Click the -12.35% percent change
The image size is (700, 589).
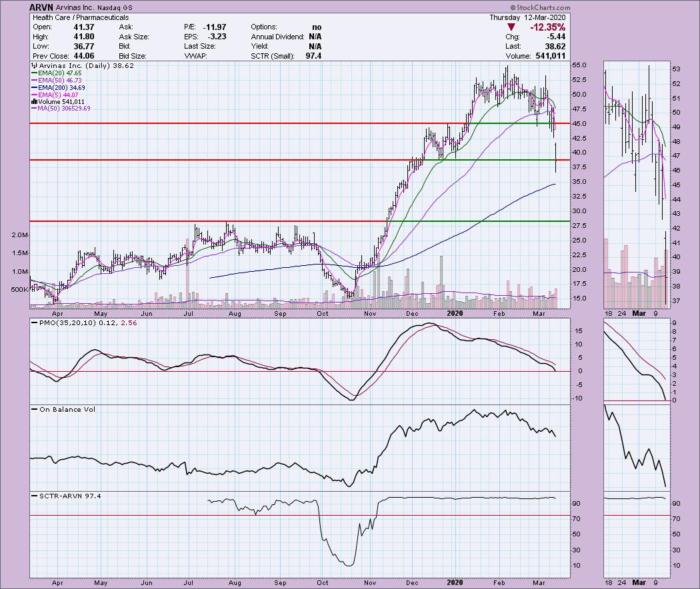pyautogui.click(x=547, y=27)
